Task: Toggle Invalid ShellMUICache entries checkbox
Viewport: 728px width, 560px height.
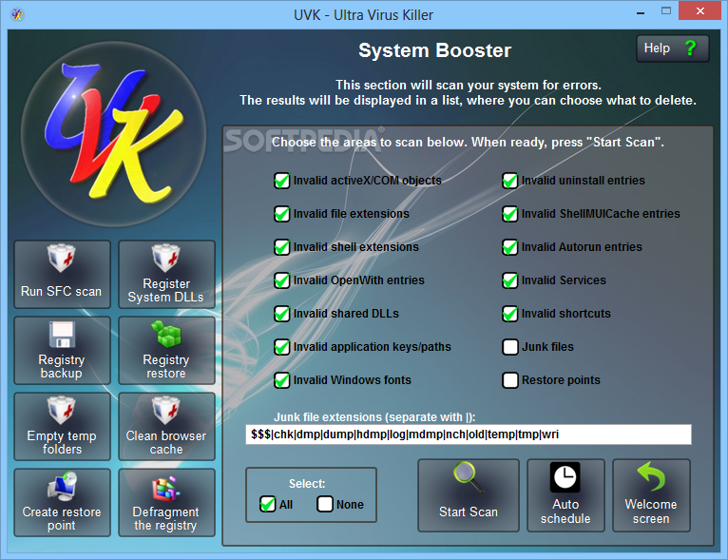Action: [x=509, y=214]
